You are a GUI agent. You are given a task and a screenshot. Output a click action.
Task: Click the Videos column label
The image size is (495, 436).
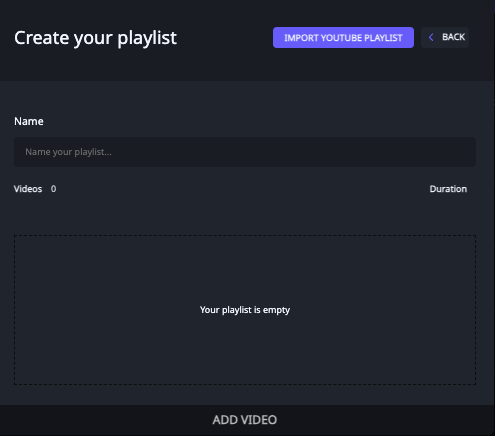click(28, 189)
